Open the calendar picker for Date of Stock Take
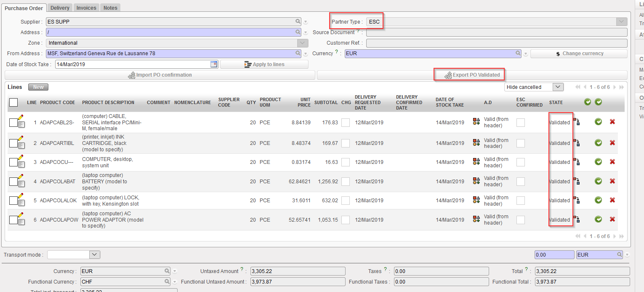 coord(214,64)
